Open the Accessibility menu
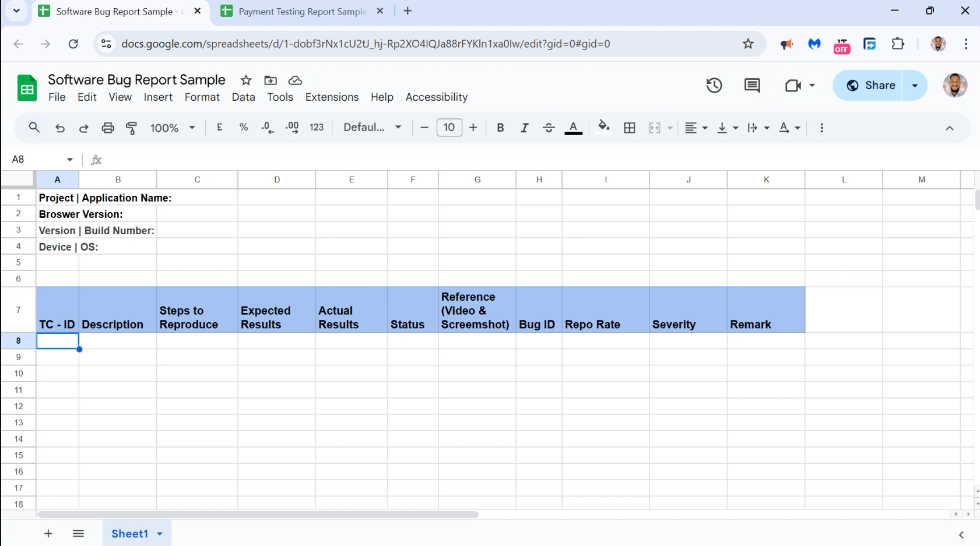980x546 pixels. pos(437,97)
